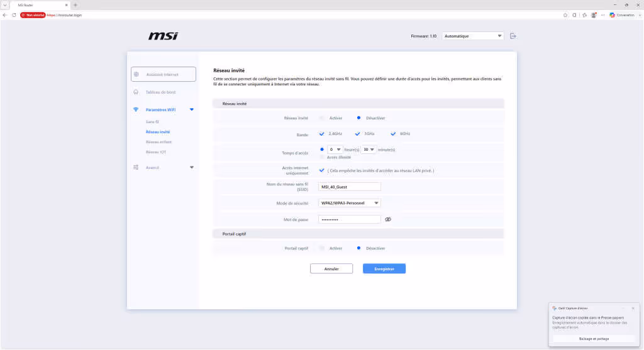Click the Enregistrer button
This screenshot has width=644, height=350.
[384, 269]
